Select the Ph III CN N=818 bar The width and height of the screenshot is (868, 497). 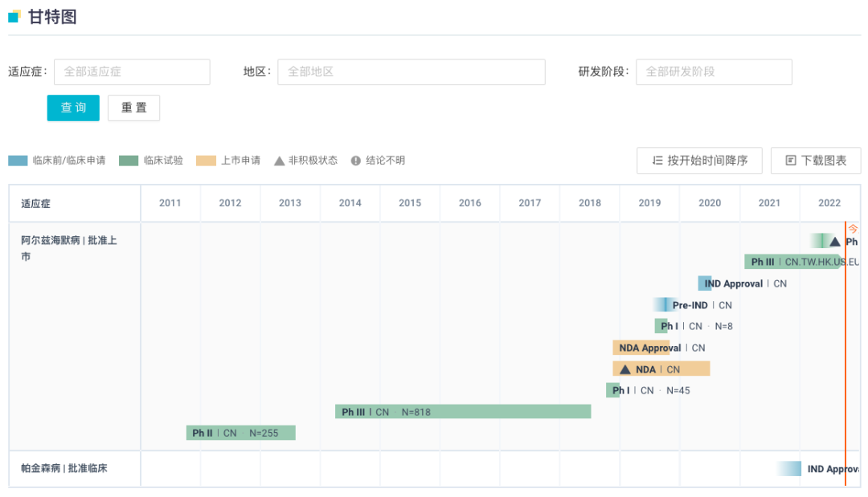point(463,412)
